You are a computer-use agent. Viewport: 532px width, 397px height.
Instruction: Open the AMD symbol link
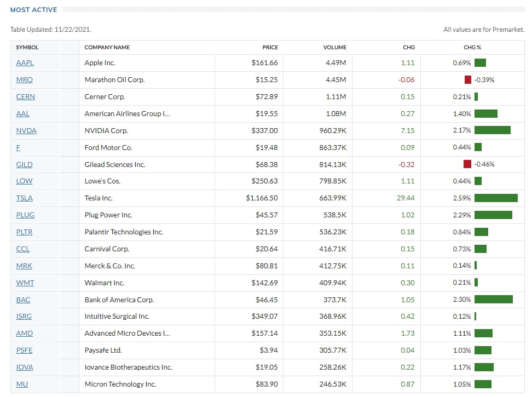pos(25,333)
